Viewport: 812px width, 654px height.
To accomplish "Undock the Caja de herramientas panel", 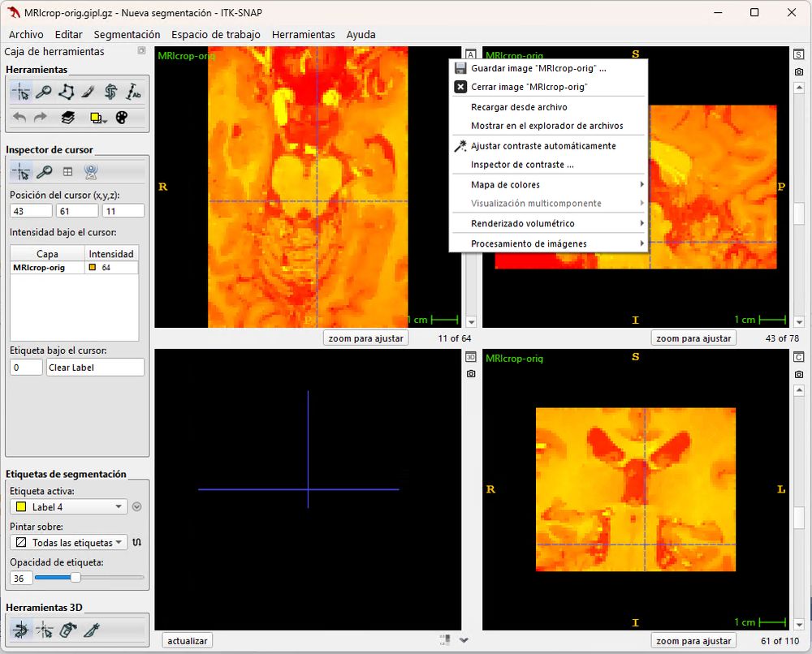I will tap(141, 50).
